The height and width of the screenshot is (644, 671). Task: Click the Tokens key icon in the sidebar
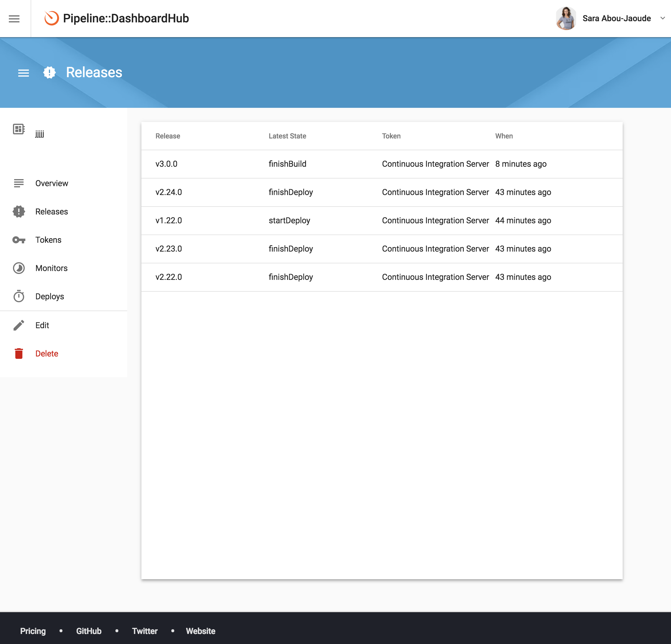[x=19, y=240]
